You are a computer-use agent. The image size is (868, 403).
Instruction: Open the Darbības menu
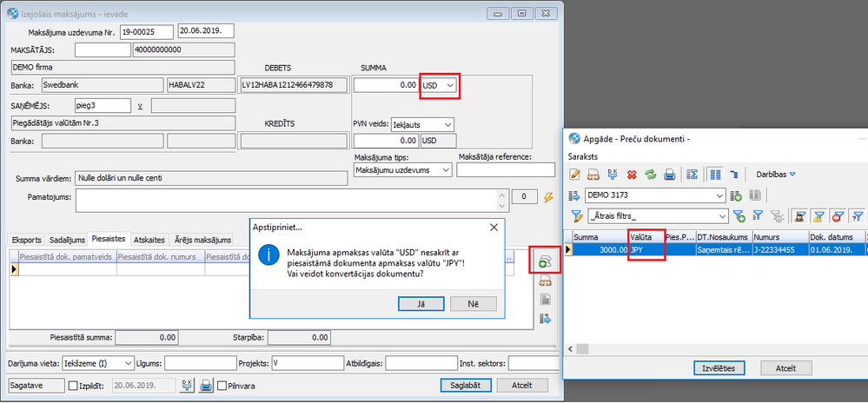point(776,175)
